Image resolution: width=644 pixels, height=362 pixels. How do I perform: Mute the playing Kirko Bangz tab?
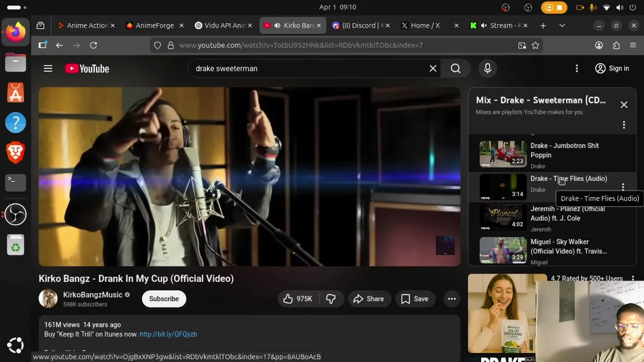277,25
